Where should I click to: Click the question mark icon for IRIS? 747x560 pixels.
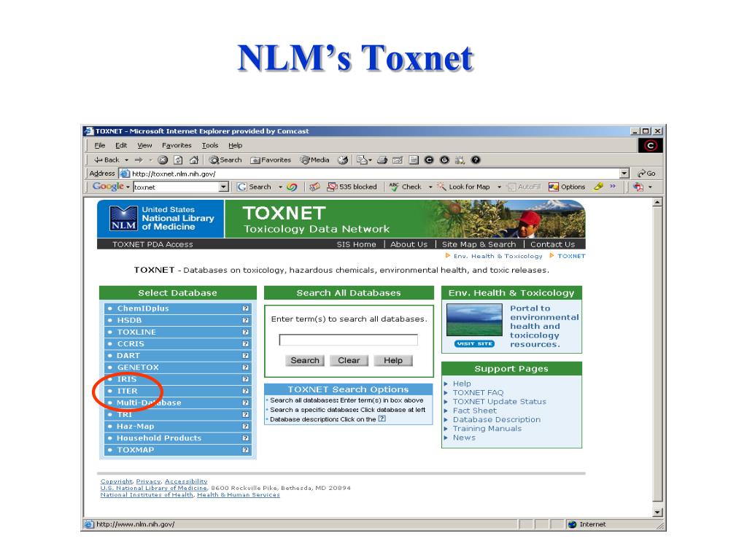pyautogui.click(x=245, y=379)
